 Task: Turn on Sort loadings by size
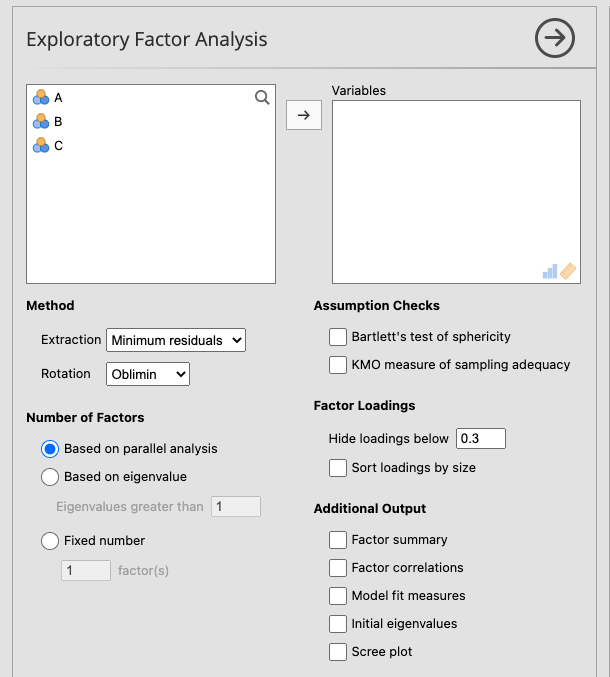click(338, 468)
